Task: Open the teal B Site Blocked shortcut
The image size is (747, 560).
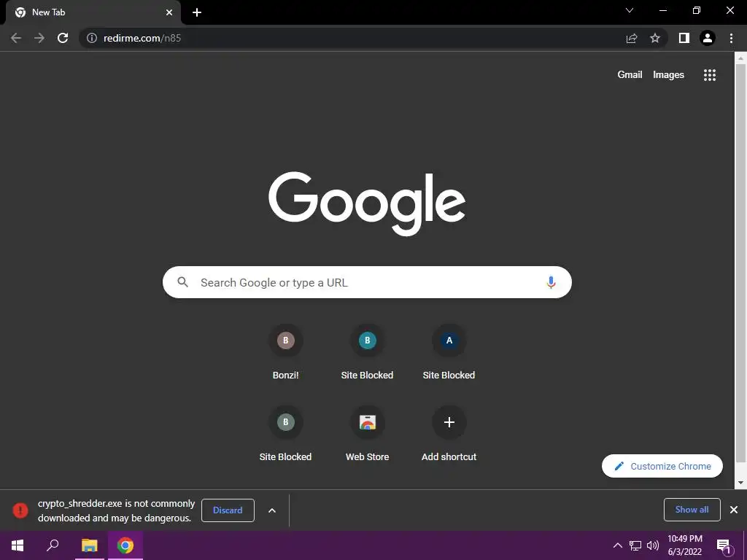Action: coord(368,352)
